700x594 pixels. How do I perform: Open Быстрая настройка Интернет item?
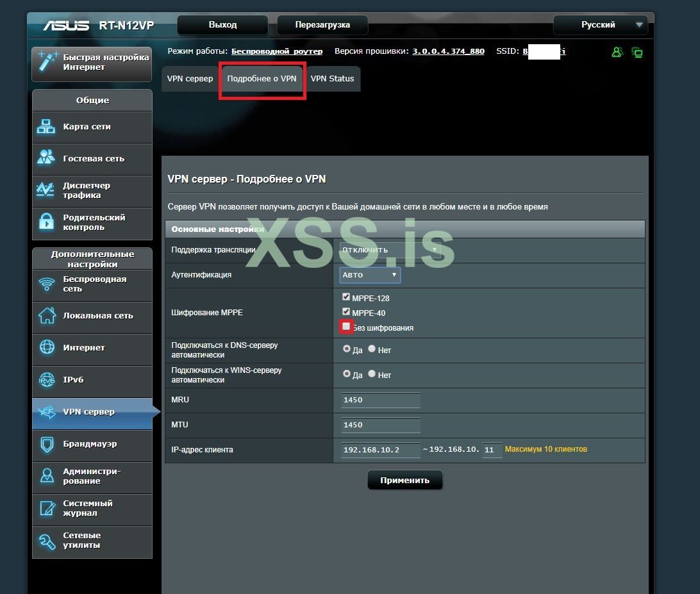click(92, 64)
